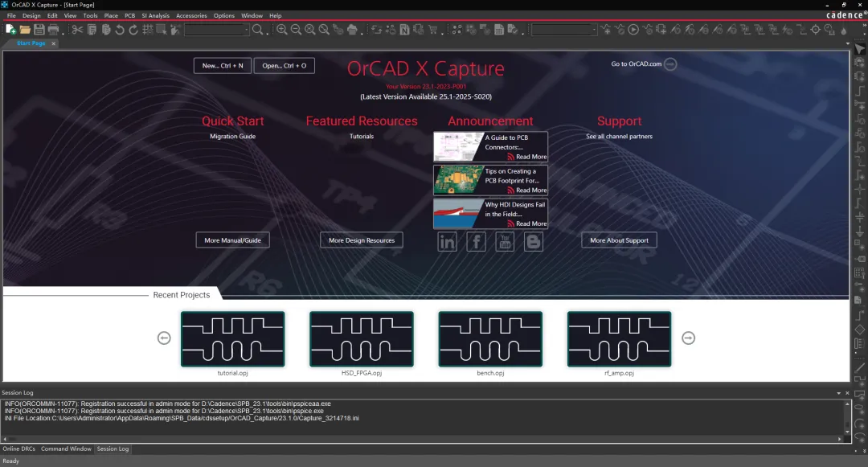
Task: Open the rf_amp.opj recent project thumbnail
Action: 619,338
